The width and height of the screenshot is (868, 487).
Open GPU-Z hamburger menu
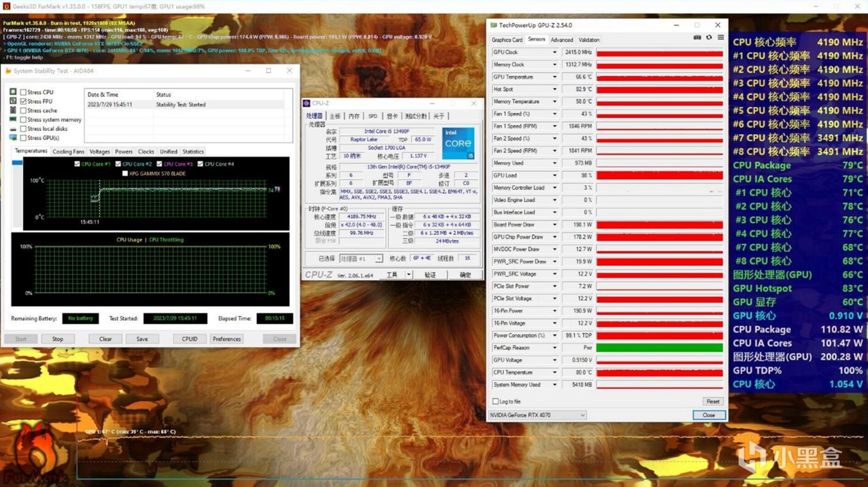[x=720, y=38]
